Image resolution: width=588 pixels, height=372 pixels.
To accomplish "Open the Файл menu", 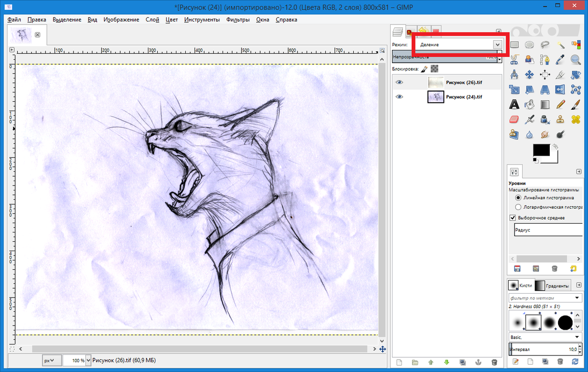I will 14,20.
